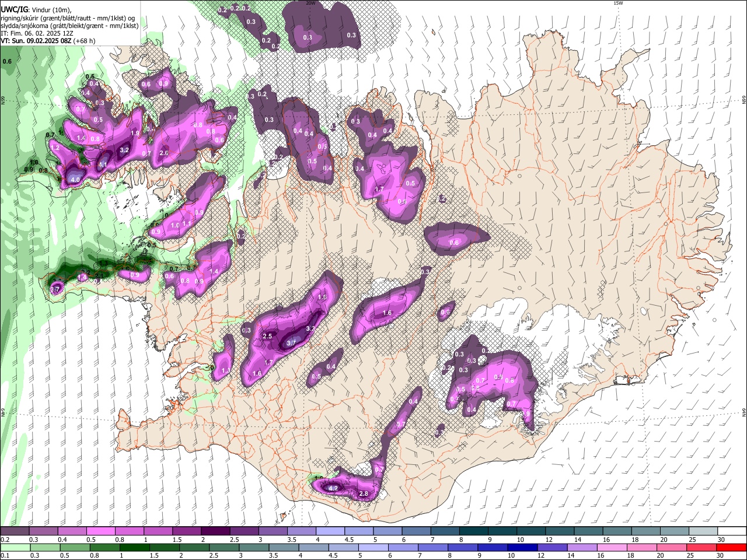The width and height of the screenshot is (747, 560).
Task: Click the snow legend swatch labeled 8
Action: [473, 531]
